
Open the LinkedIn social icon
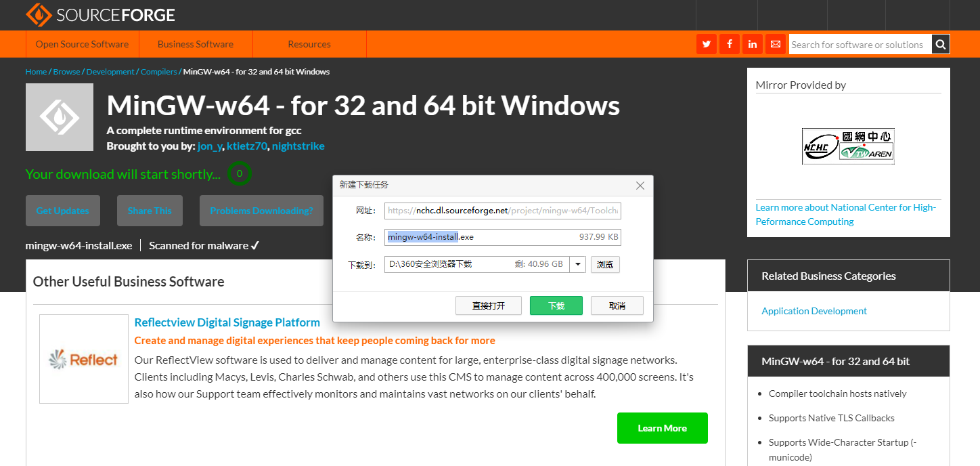(x=753, y=44)
